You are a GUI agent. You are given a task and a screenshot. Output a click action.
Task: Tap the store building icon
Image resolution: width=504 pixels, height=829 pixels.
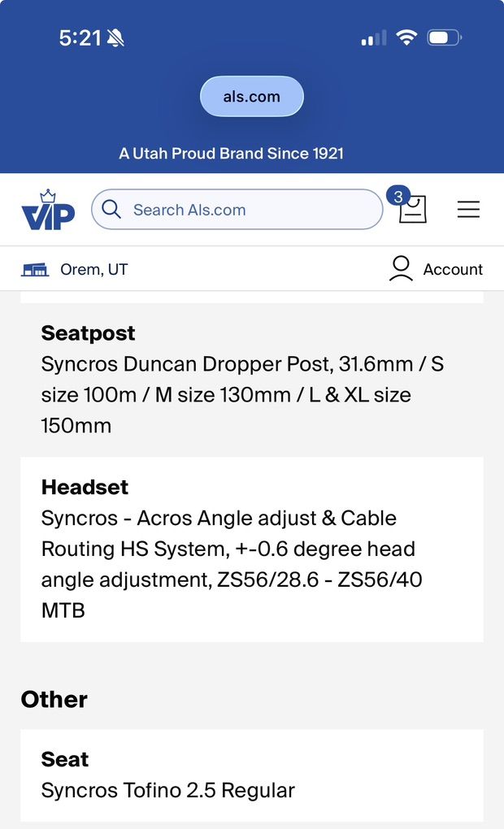[x=35, y=269]
